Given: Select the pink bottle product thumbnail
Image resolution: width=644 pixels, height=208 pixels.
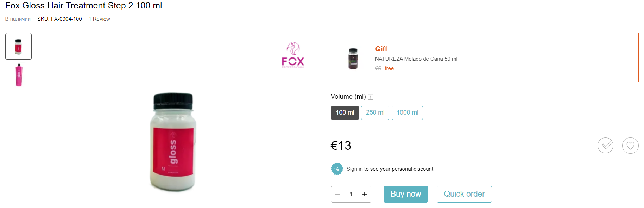Looking at the screenshot, I should [19, 75].
